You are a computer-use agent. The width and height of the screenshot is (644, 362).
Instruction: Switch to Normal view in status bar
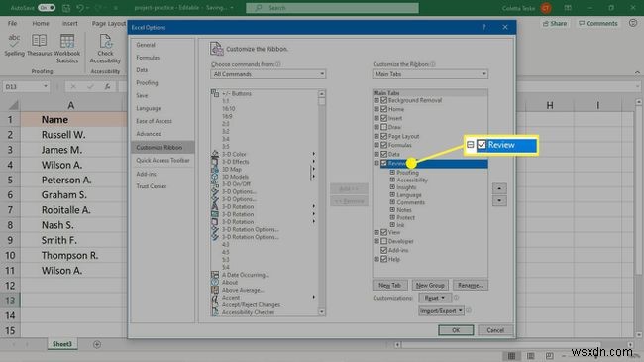(x=511, y=355)
